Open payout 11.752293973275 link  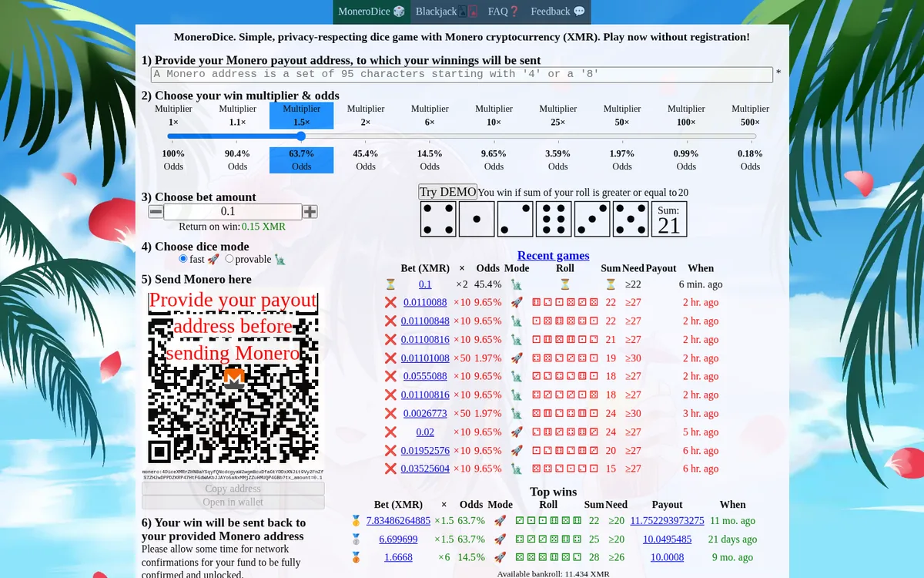(667, 521)
